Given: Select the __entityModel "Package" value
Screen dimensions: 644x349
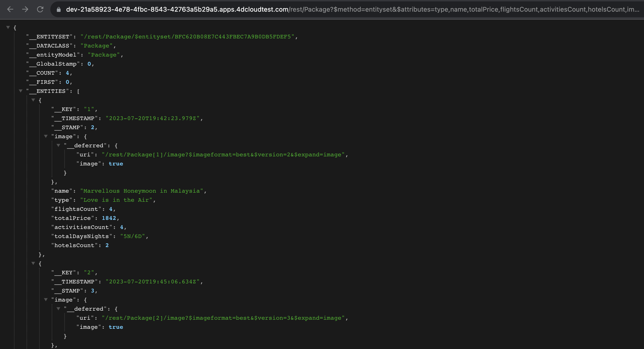Looking at the screenshot, I should (104, 55).
